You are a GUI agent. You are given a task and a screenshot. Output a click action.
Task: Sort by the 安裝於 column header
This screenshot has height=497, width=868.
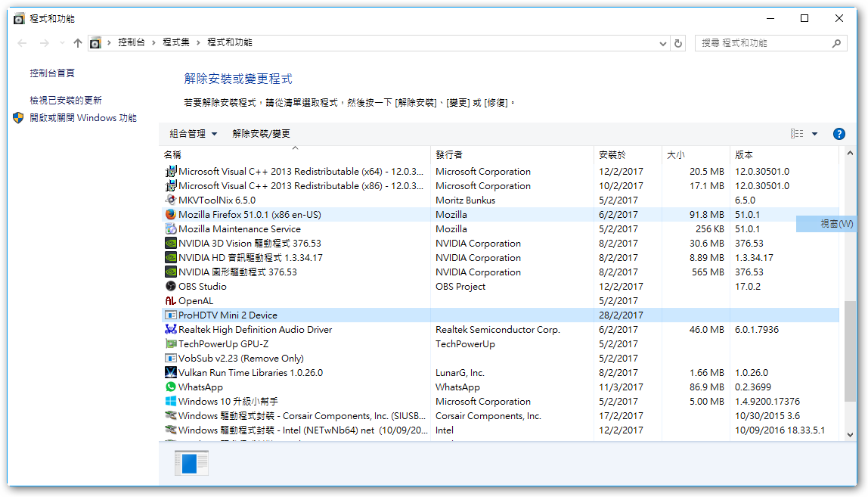[628, 154]
